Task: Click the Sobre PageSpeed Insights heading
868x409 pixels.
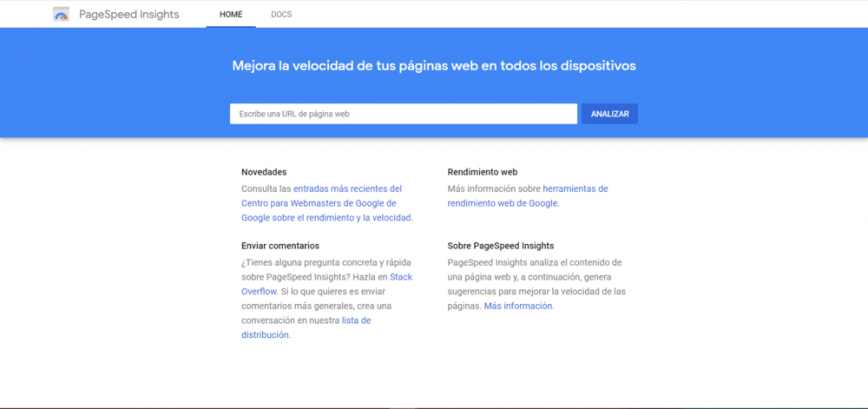Action: tap(500, 245)
